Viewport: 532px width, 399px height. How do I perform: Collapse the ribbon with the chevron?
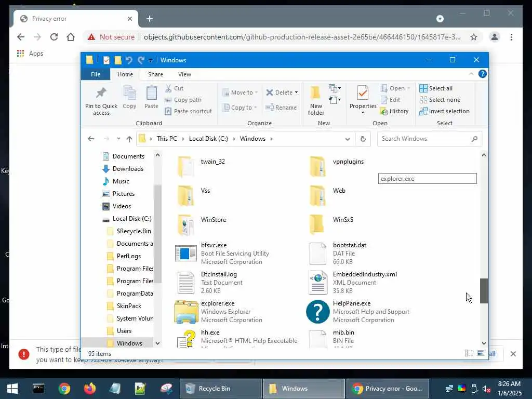click(x=471, y=74)
